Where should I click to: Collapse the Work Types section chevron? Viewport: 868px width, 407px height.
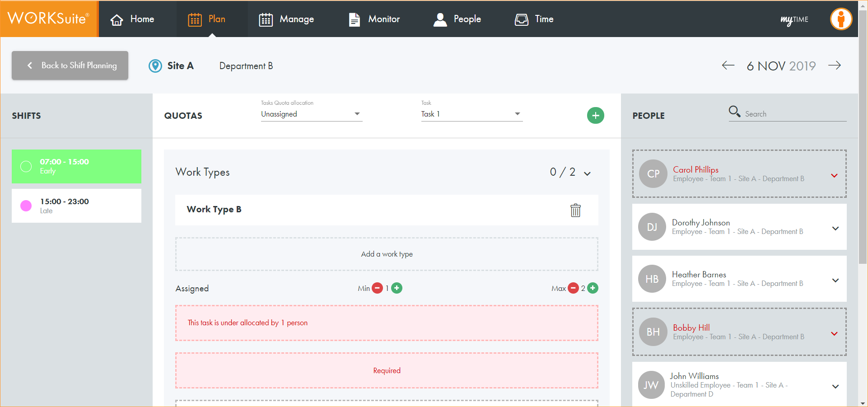point(587,173)
